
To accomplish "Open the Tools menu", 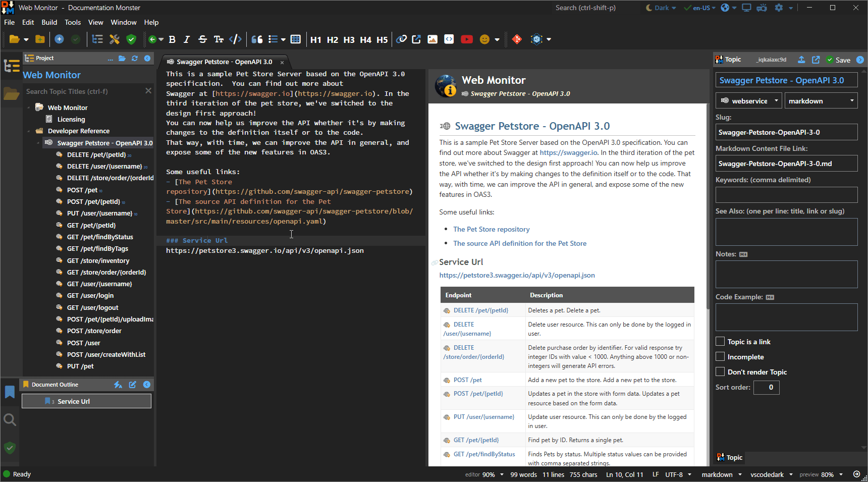I will pos(73,22).
